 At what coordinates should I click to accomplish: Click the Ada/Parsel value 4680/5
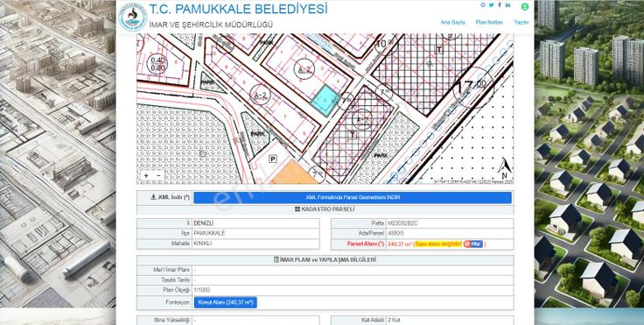(x=395, y=233)
